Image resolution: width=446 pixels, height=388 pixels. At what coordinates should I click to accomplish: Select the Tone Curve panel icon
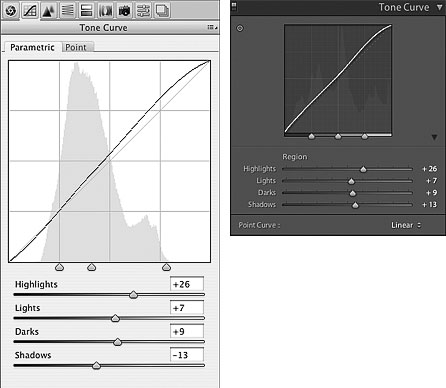point(30,11)
